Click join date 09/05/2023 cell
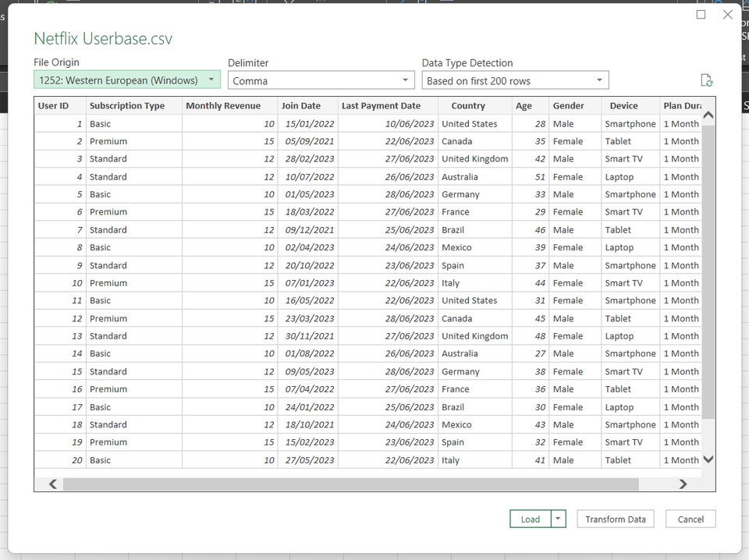 click(307, 371)
